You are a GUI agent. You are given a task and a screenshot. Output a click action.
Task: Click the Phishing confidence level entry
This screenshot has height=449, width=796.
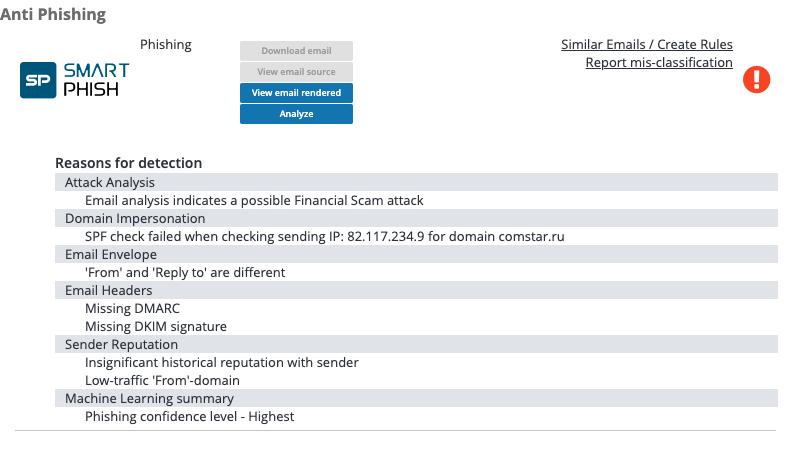pyautogui.click(x=189, y=416)
